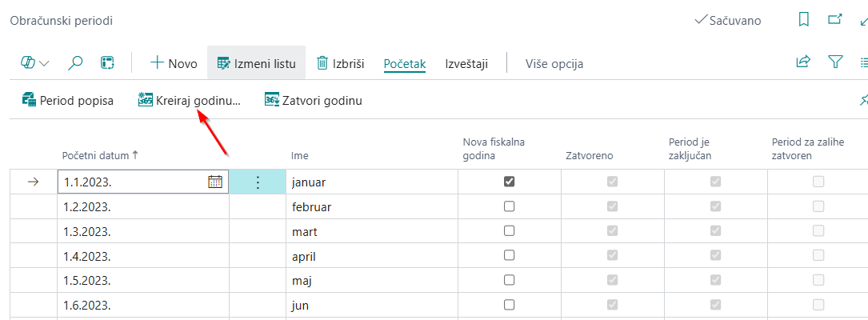
Task: Open the Copilot icon dropdown
Action: click(34, 64)
